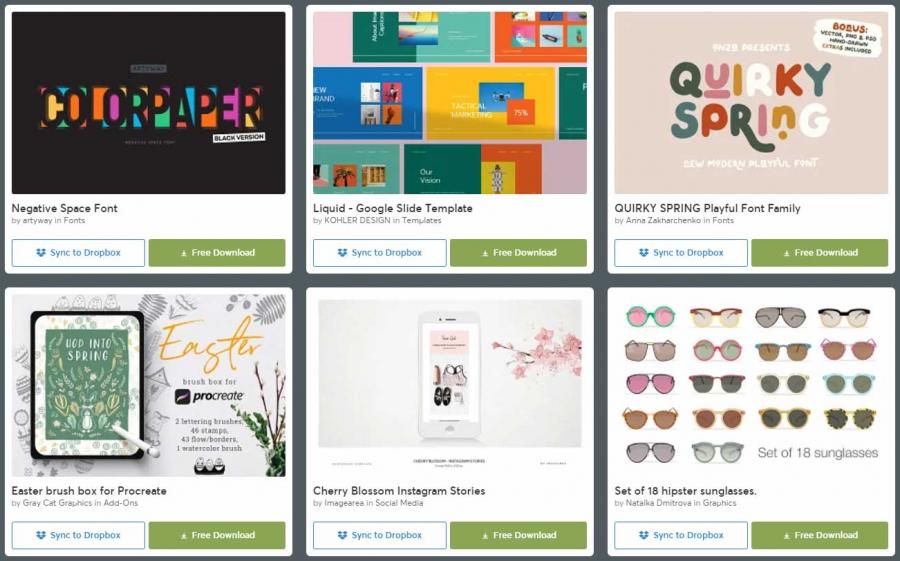Image resolution: width=900 pixels, height=561 pixels.
Task: Click download arrow icon for QUIRKY SPRING font
Action: click(x=786, y=253)
